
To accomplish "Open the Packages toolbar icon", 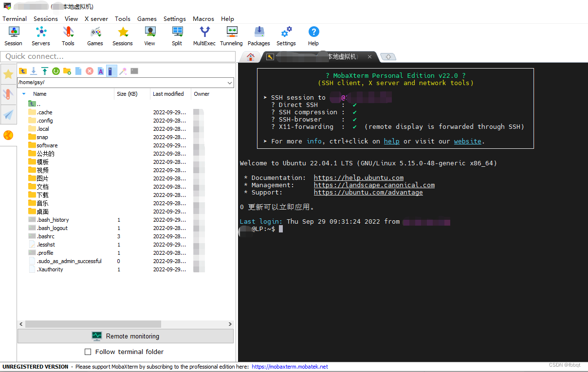I will (x=259, y=36).
